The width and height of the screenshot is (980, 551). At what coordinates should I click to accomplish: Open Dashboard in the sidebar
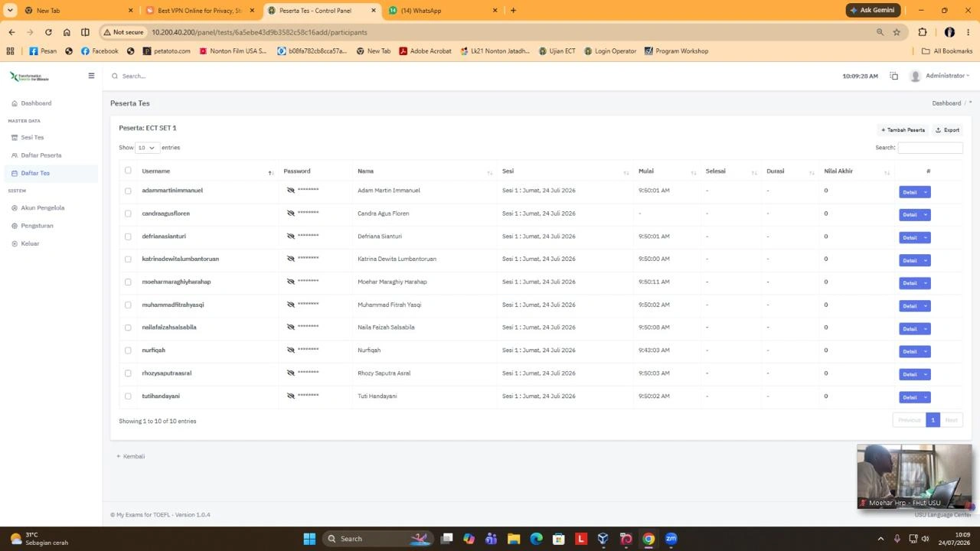(x=36, y=103)
